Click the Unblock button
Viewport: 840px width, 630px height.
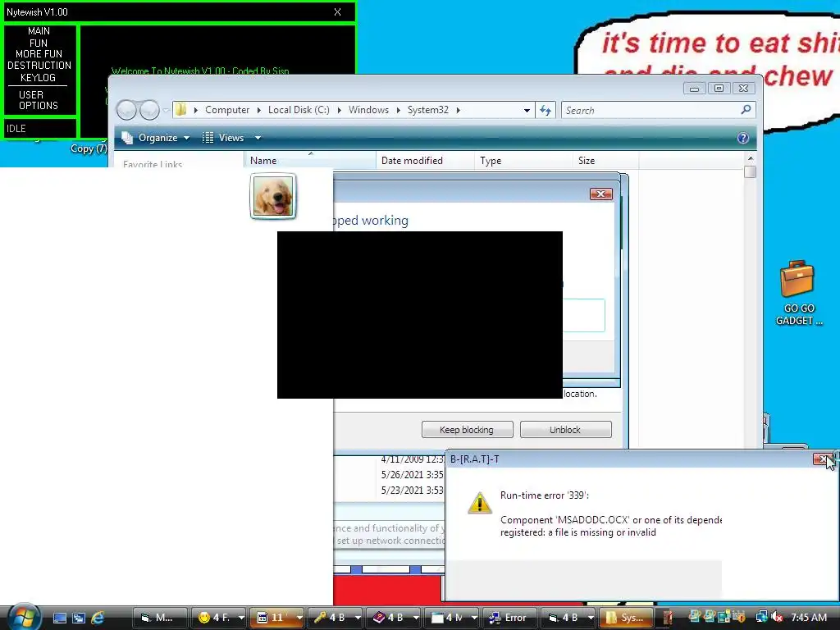(565, 430)
